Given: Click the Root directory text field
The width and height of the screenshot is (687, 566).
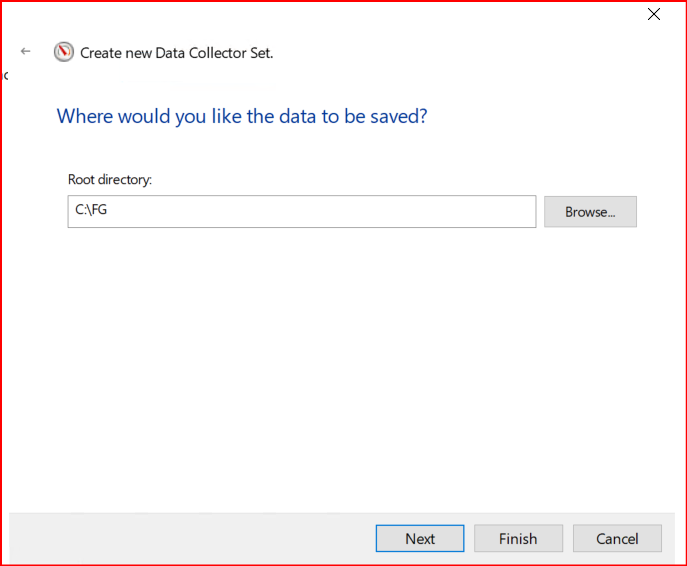Looking at the screenshot, I should [x=302, y=212].
